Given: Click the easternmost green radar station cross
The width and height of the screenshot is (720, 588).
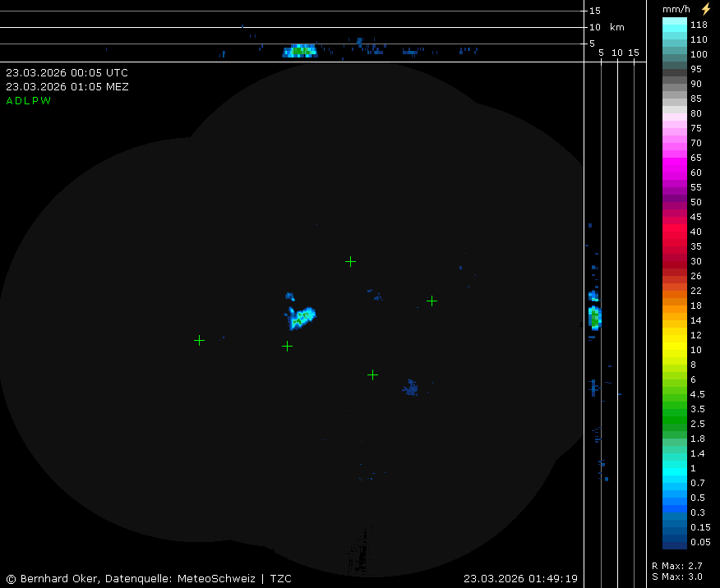Looking at the screenshot, I should (432, 301).
